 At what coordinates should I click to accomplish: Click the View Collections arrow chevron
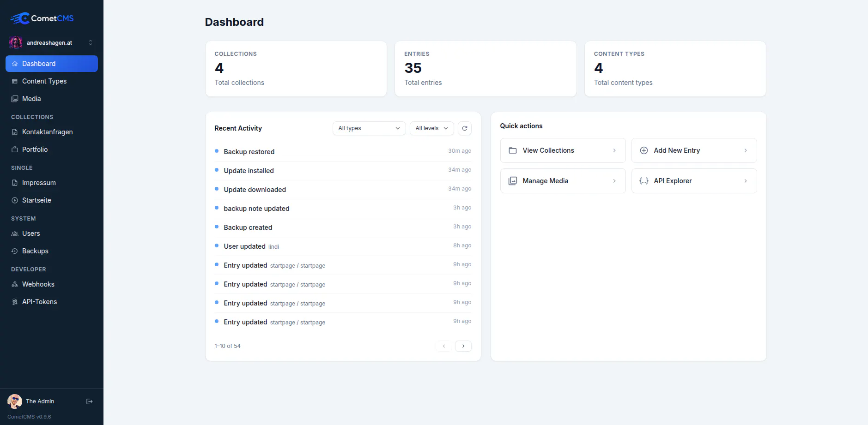[614, 150]
